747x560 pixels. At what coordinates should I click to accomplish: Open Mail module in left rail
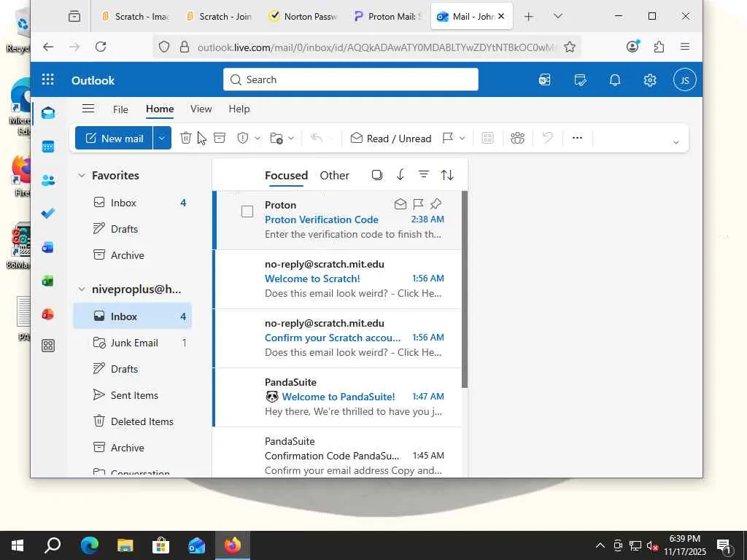click(47, 113)
